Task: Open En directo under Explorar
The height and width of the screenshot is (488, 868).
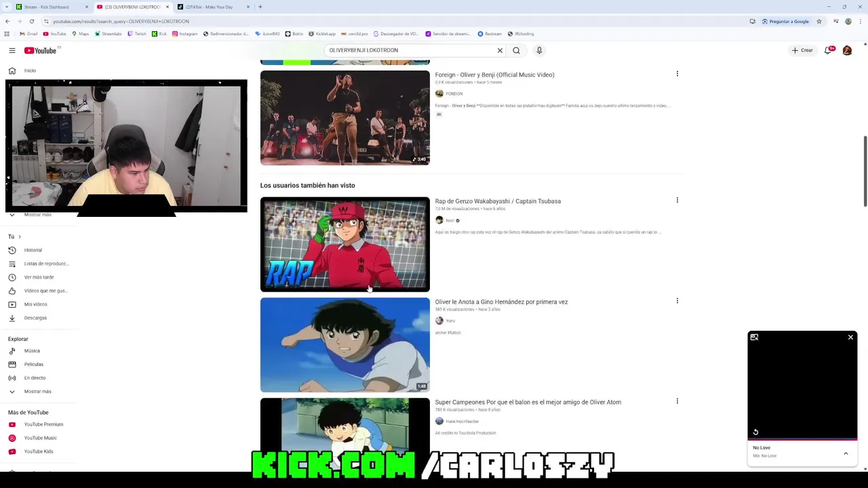Action: click(39, 378)
